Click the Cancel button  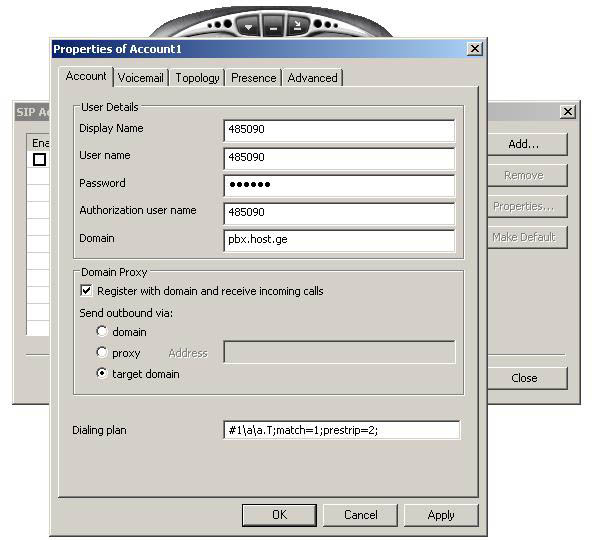click(x=360, y=515)
